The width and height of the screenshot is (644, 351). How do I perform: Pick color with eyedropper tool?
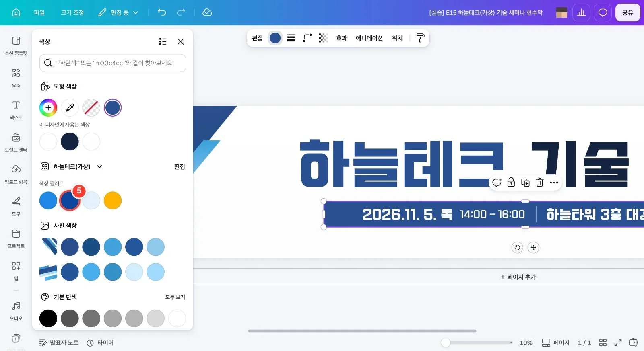(x=70, y=107)
